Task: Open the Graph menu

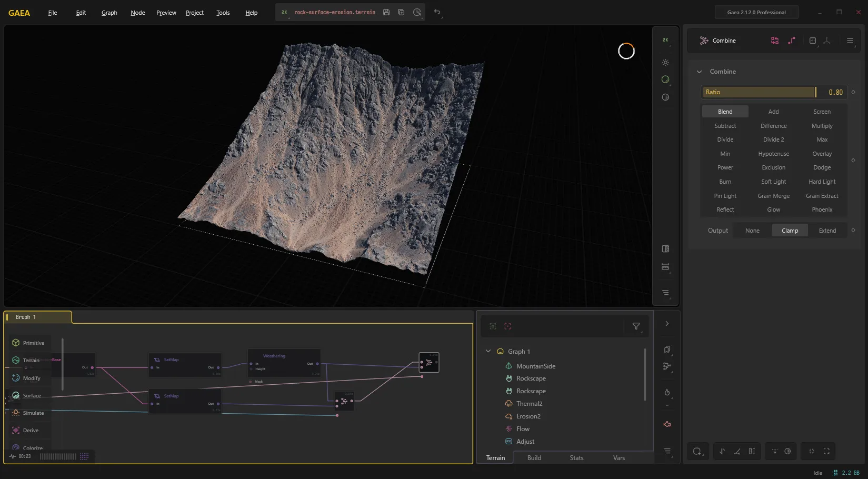Action: pos(109,13)
